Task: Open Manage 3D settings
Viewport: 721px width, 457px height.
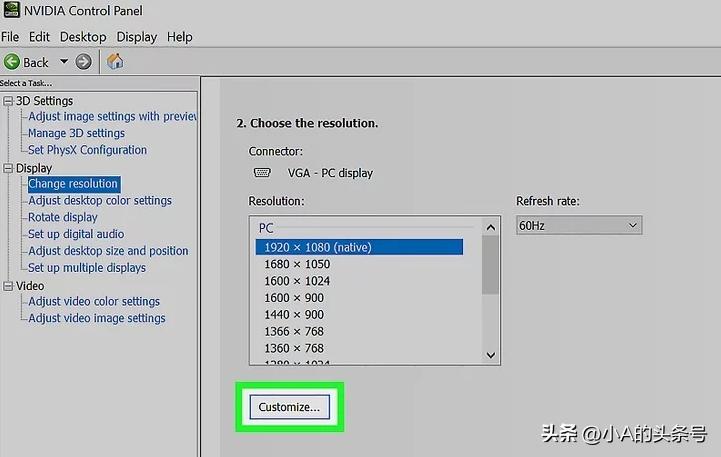Action: pos(76,133)
